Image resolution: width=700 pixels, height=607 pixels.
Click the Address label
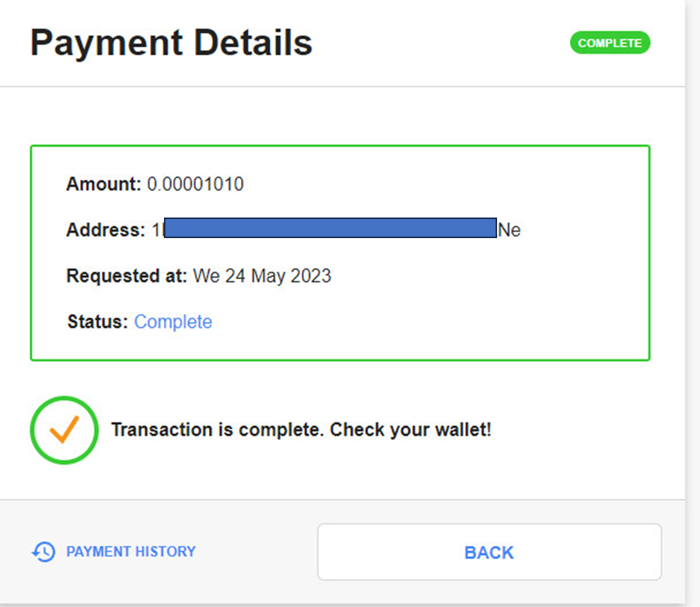[105, 230]
